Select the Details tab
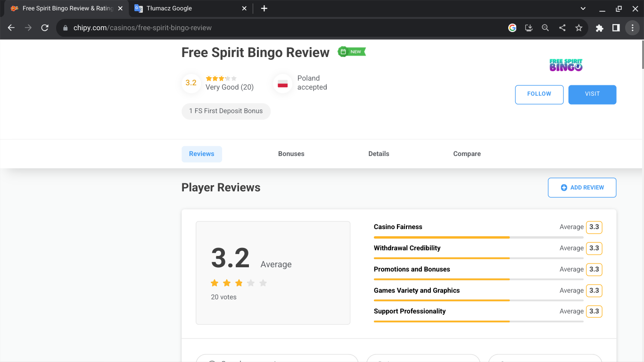This screenshot has width=644, height=362. point(379,154)
